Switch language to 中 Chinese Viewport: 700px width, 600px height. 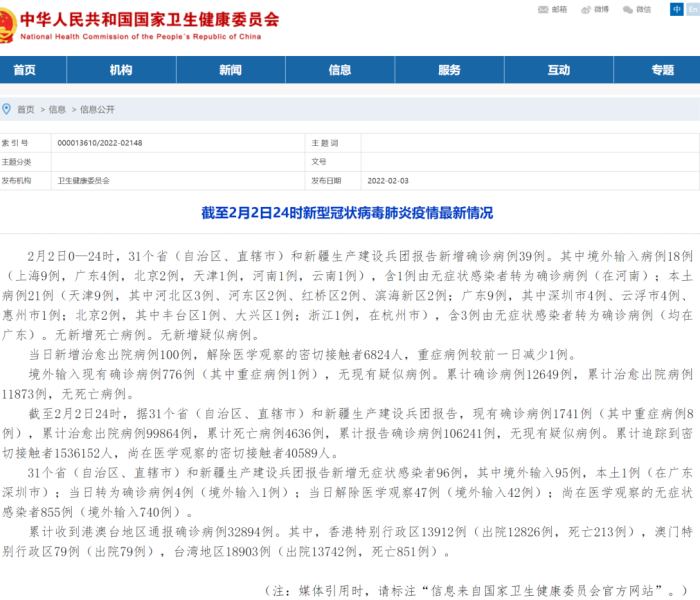coord(677,9)
